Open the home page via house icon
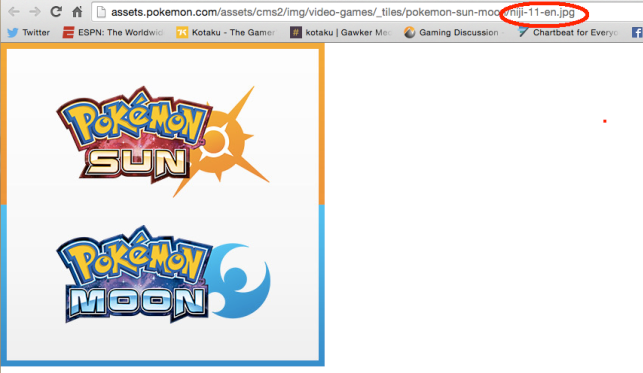643x373 pixels. click(x=77, y=11)
